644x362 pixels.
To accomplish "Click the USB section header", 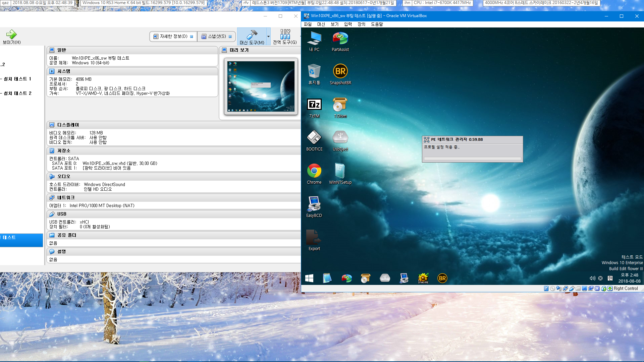I will (174, 214).
